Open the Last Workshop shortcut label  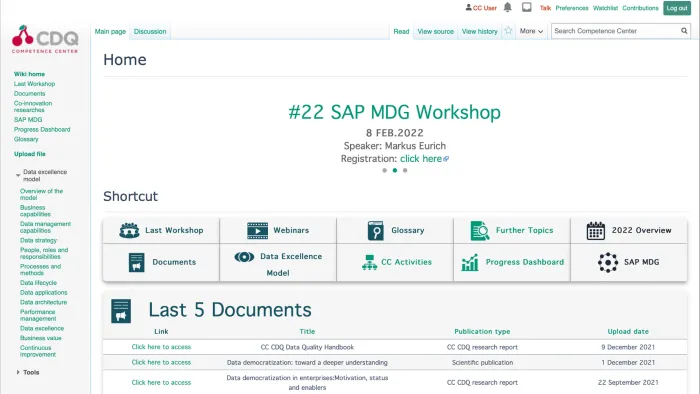[x=174, y=230]
